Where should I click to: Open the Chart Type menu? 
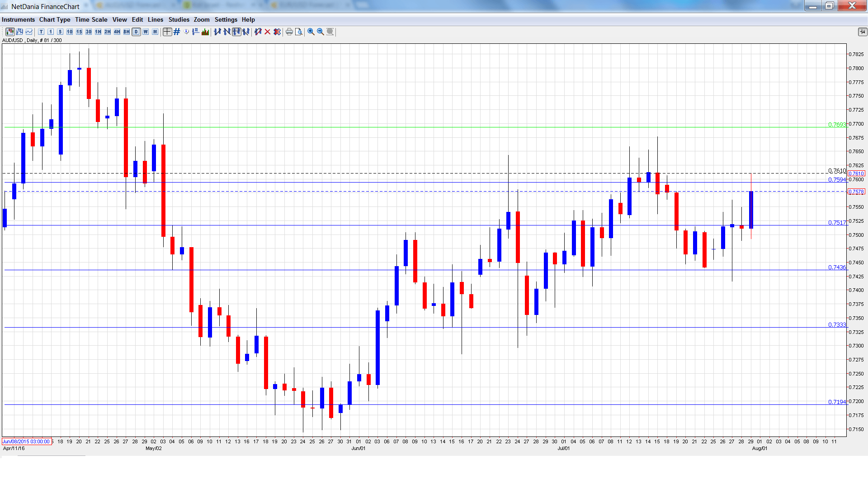[x=55, y=19]
